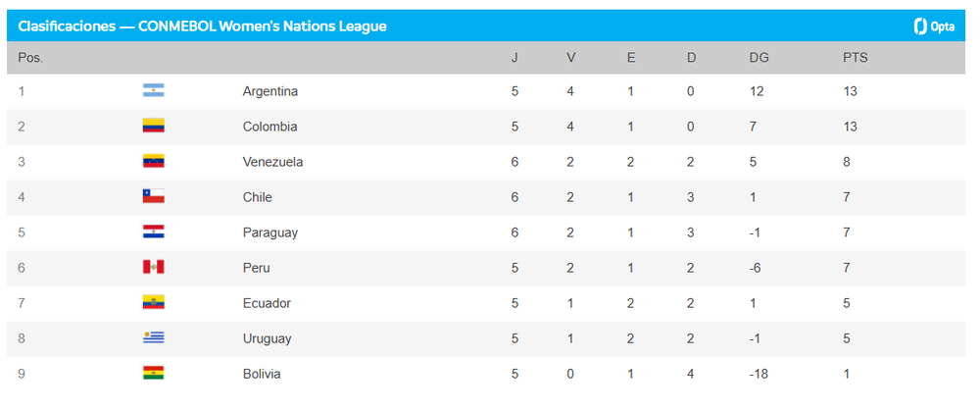
Task: Sort by the PTS column header
Action: (855, 58)
